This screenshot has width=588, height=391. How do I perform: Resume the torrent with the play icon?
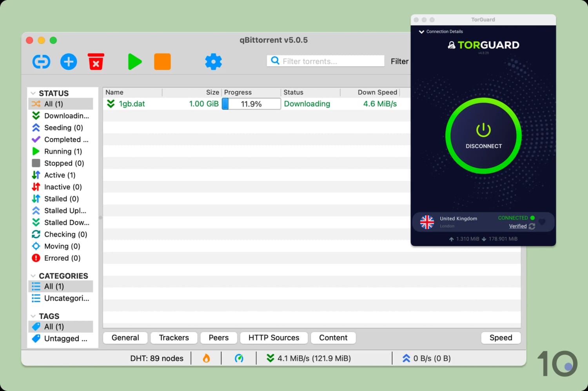pos(135,62)
